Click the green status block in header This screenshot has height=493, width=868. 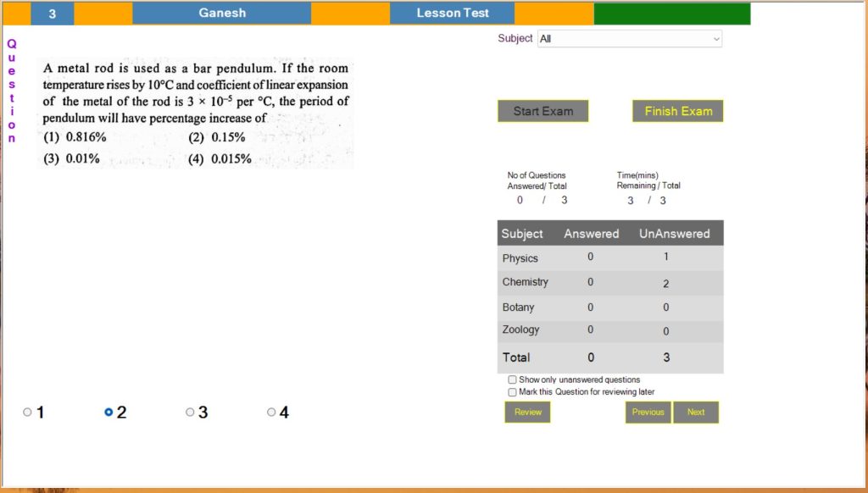[671, 14]
